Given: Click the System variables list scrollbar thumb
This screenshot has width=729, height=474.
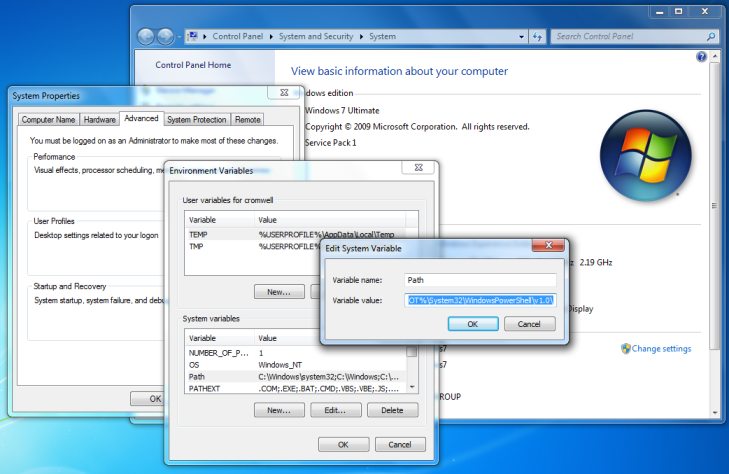Looking at the screenshot, I should [412, 352].
